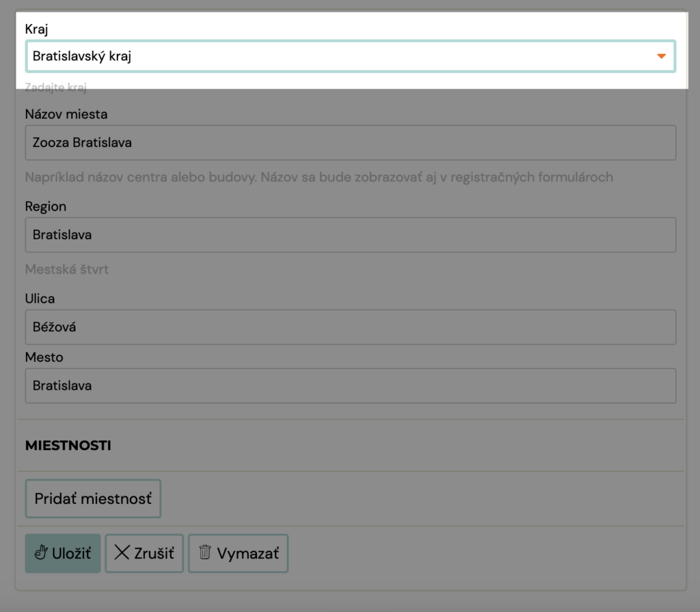This screenshot has height=612, width=700.
Task: Click the hand icon on Uložiť
Action: [41, 553]
